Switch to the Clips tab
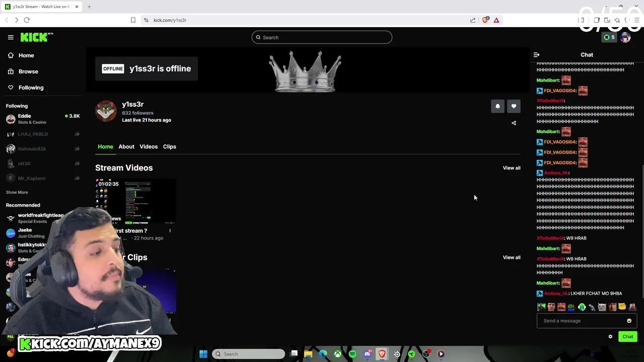Image resolution: width=644 pixels, height=362 pixels. [170, 146]
